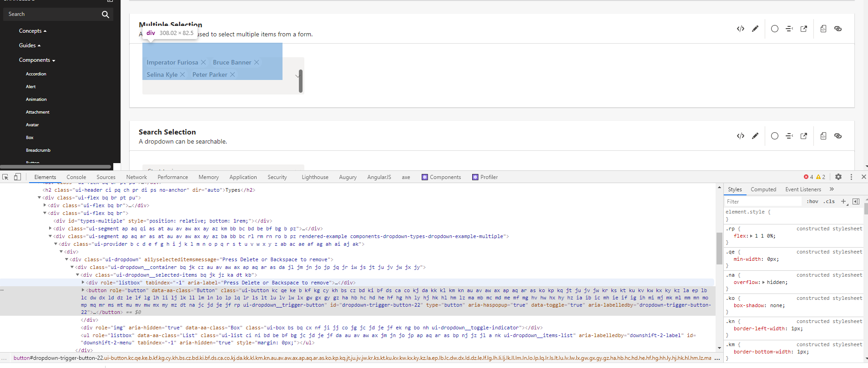Collapse the Components sidebar section
Image resolution: width=868 pixels, height=368 pixels.
pyautogui.click(x=37, y=60)
